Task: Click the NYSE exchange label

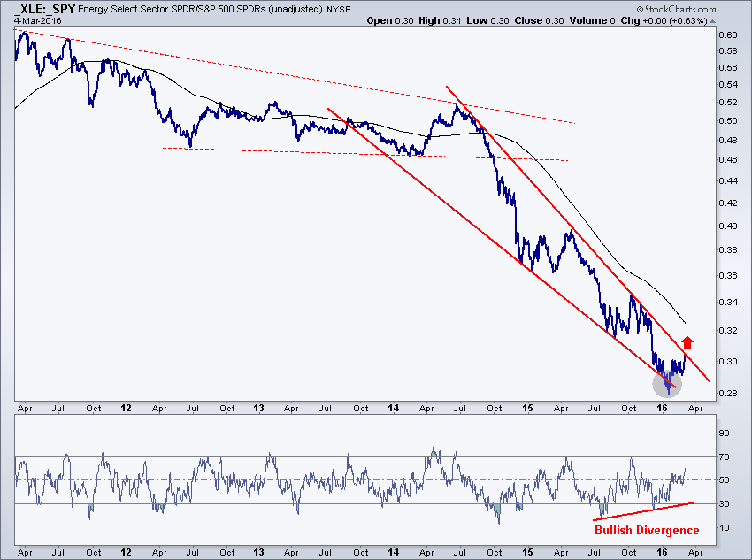Action: pyautogui.click(x=339, y=8)
